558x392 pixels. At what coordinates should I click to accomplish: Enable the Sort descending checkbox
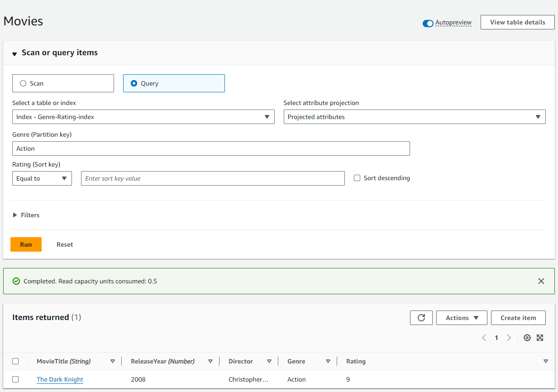point(357,178)
